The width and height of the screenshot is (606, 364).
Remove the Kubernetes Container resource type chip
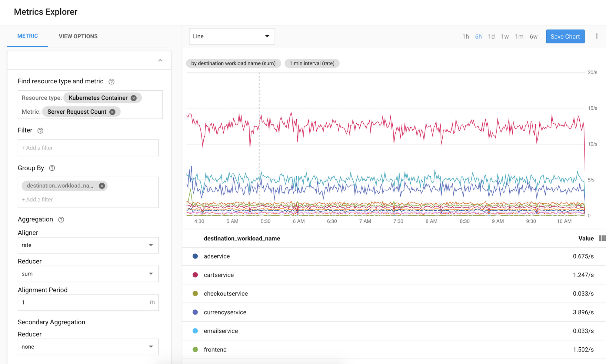tap(134, 98)
